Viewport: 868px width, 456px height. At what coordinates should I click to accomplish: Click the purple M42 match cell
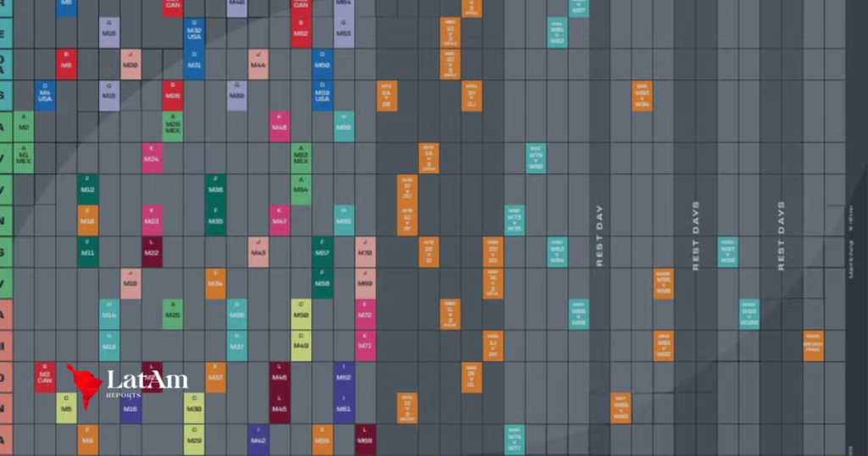point(259,439)
